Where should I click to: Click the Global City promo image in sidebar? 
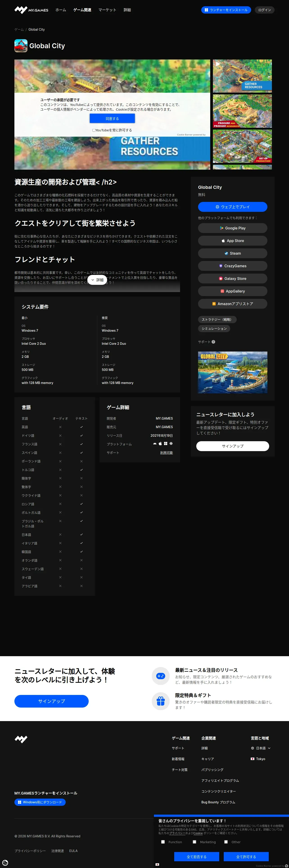(x=233, y=372)
